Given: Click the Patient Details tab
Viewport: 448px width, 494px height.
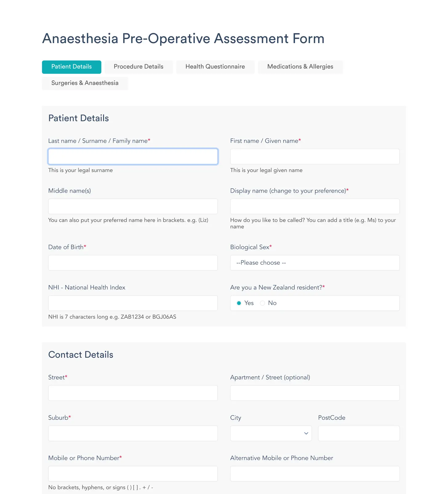Looking at the screenshot, I should (71, 67).
